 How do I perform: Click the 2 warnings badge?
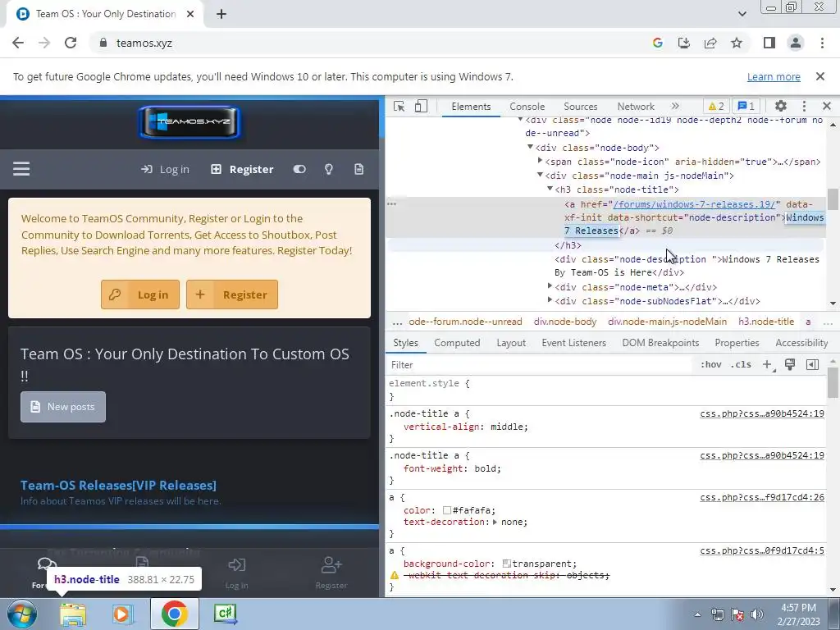[x=715, y=106]
